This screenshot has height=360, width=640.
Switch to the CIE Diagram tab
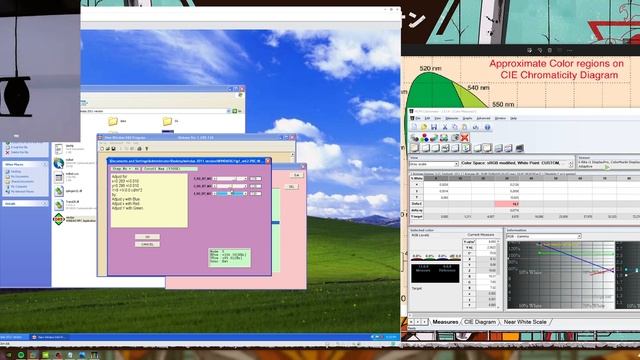(x=480, y=322)
